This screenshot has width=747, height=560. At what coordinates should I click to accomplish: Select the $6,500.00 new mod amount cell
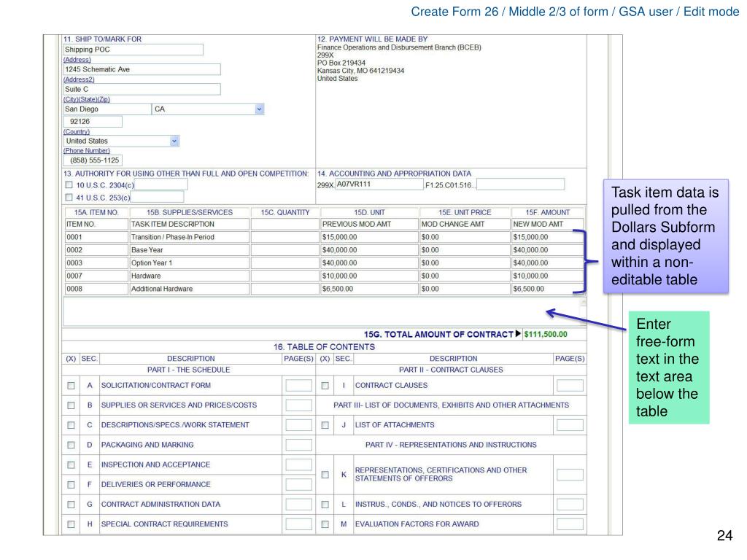tap(547, 289)
